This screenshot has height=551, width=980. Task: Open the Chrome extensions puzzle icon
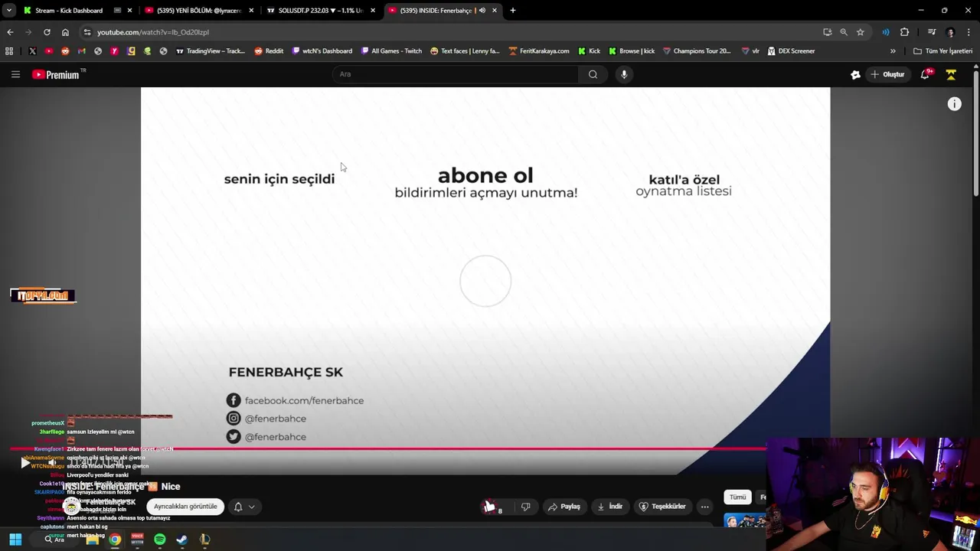pos(904,32)
